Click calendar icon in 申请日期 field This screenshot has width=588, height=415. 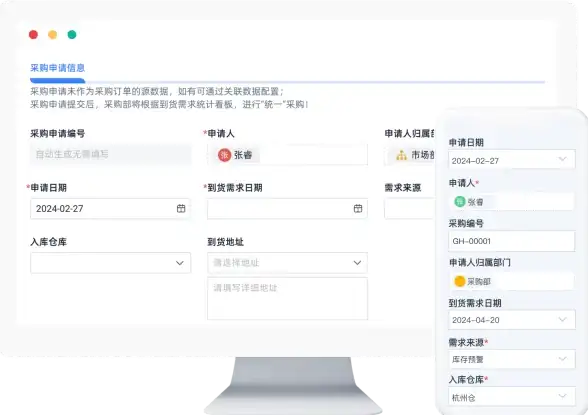point(181,208)
